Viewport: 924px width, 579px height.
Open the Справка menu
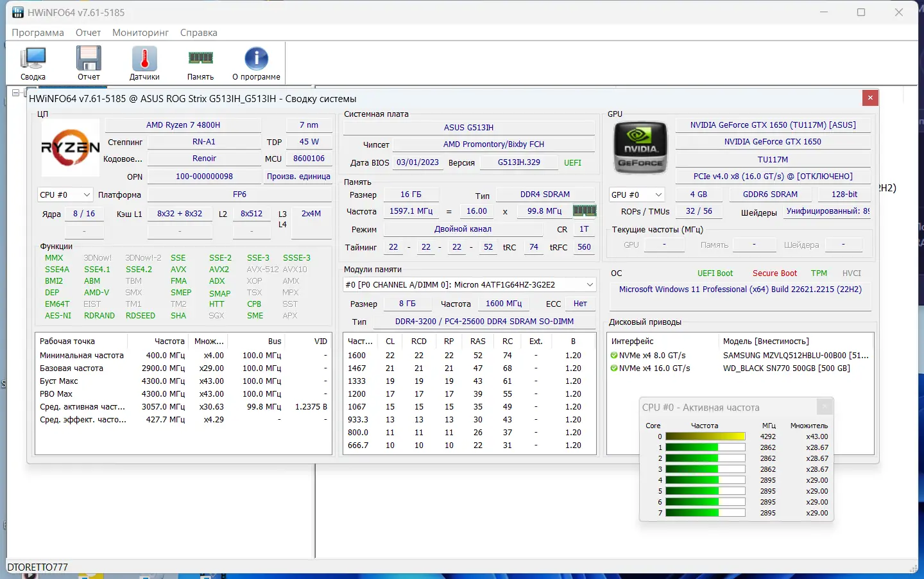tap(198, 32)
